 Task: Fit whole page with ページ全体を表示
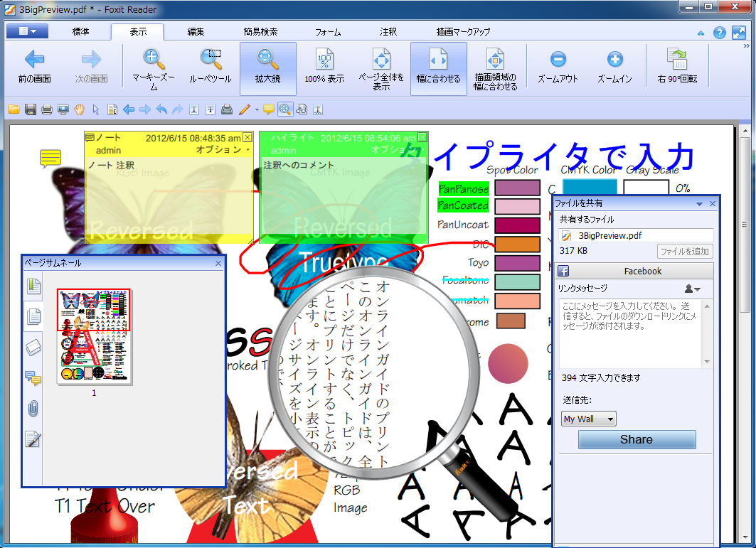coord(381,69)
